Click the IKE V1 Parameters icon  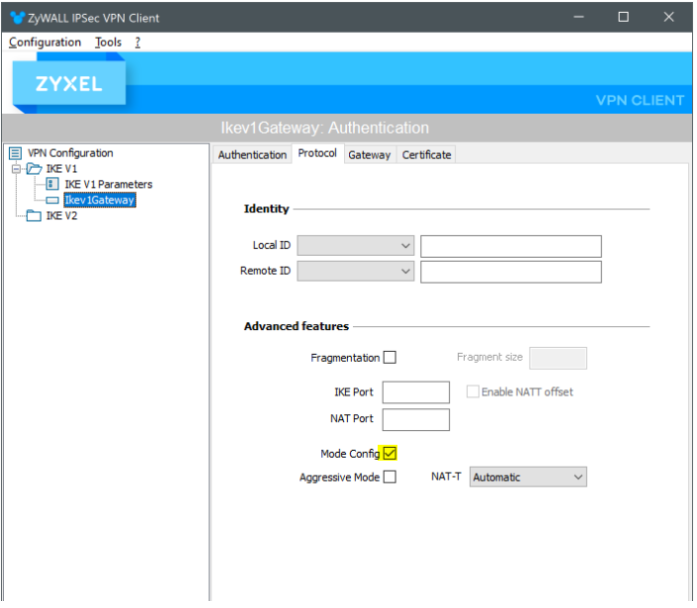coord(53,184)
